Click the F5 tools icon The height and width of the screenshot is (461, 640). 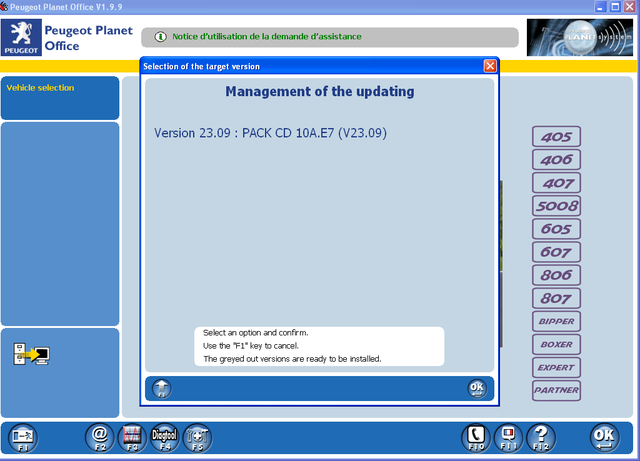point(197,438)
